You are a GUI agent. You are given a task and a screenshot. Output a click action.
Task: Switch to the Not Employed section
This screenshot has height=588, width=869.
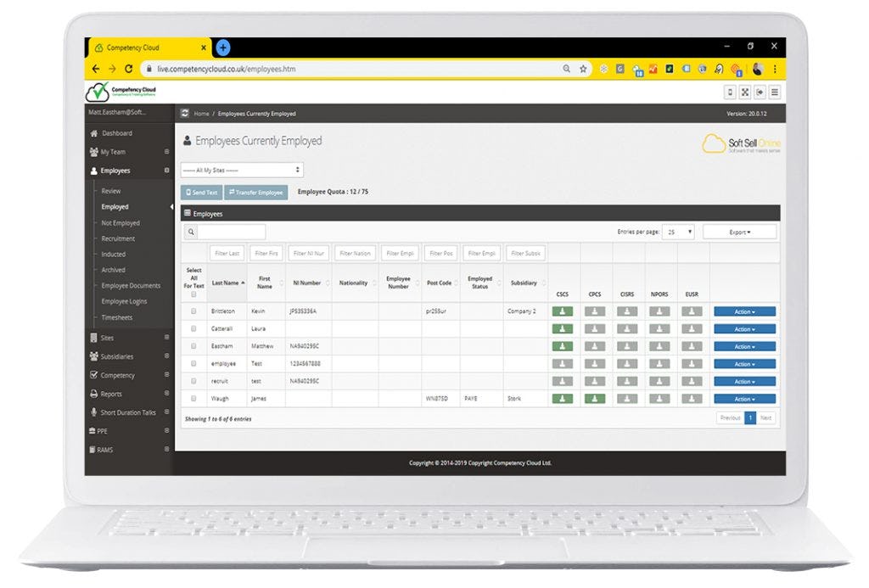(123, 222)
